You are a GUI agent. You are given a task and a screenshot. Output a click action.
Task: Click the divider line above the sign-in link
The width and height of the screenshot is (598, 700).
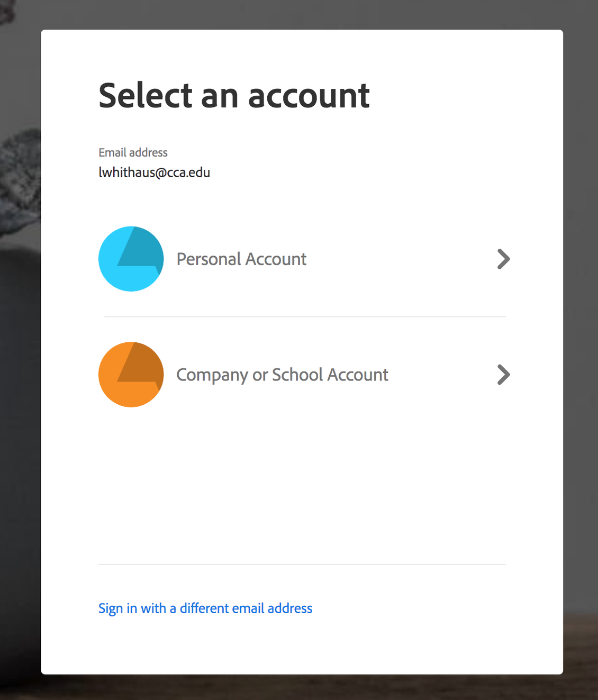(302, 565)
